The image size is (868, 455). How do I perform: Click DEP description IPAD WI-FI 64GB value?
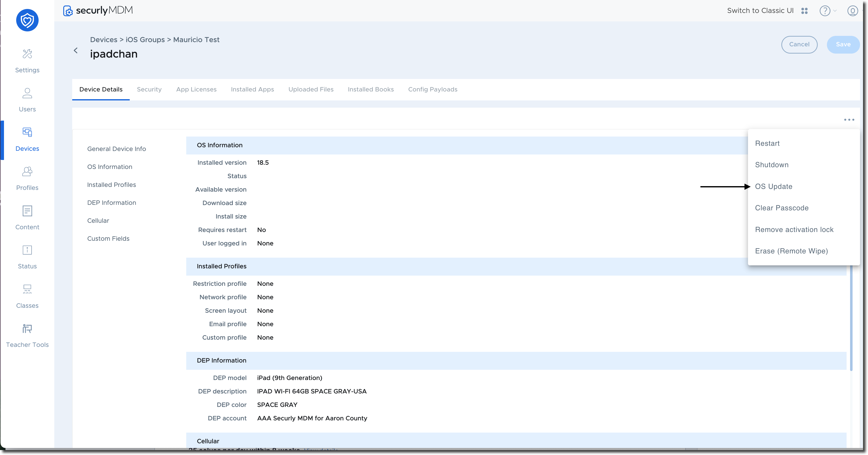coord(312,392)
